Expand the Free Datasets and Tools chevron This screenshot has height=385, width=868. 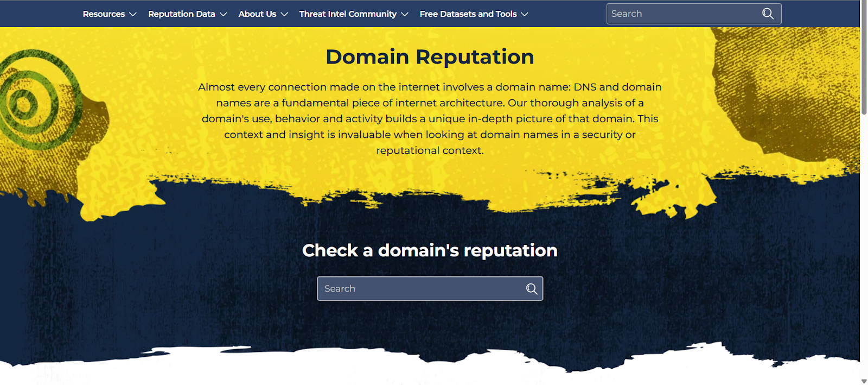(525, 14)
